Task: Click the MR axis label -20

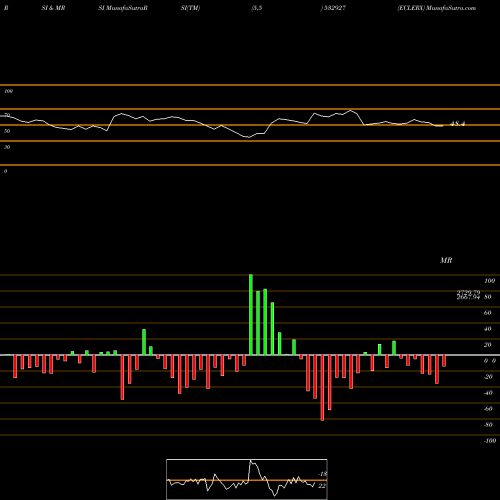Action: pyautogui.click(x=488, y=377)
